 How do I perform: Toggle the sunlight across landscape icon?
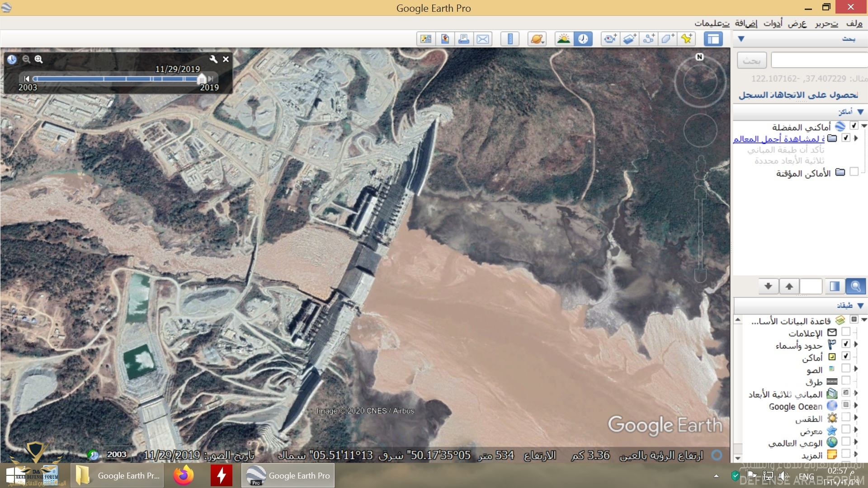coord(564,39)
